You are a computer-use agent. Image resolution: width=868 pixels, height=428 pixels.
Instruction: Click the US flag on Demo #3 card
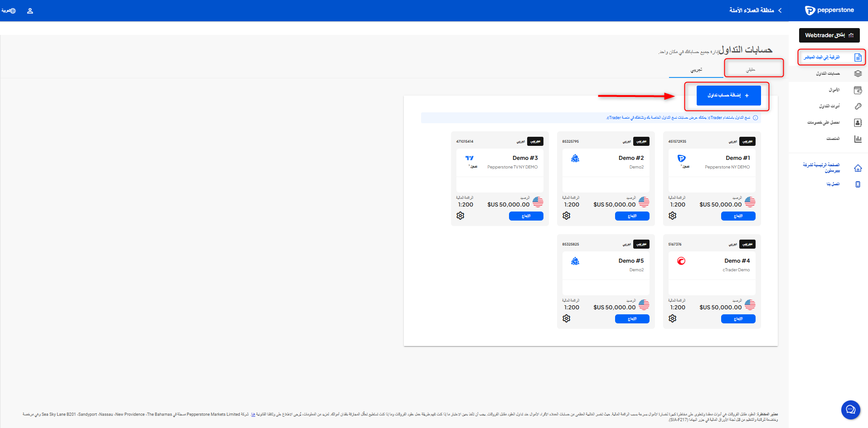pos(538,202)
